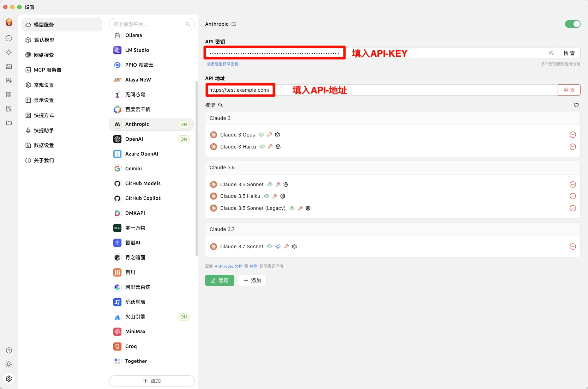Click tool wrench icon on Claude 3.5 Sonnet
Image resolution: width=588 pixels, height=389 pixels.
point(278,184)
